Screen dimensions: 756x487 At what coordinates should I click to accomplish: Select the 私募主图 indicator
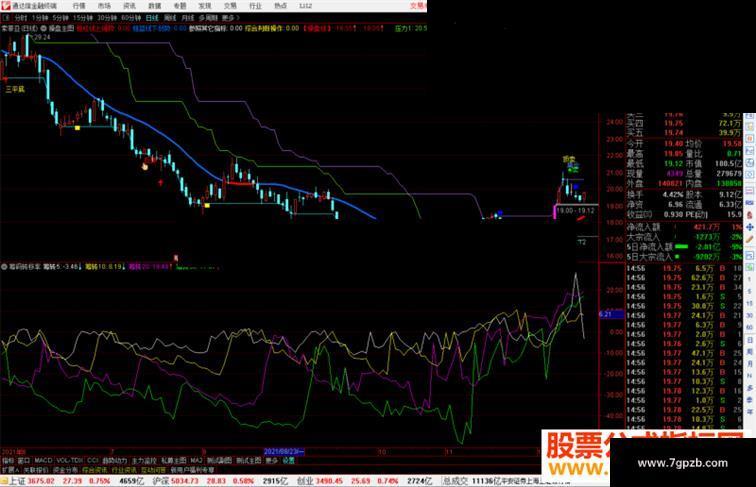[174, 461]
